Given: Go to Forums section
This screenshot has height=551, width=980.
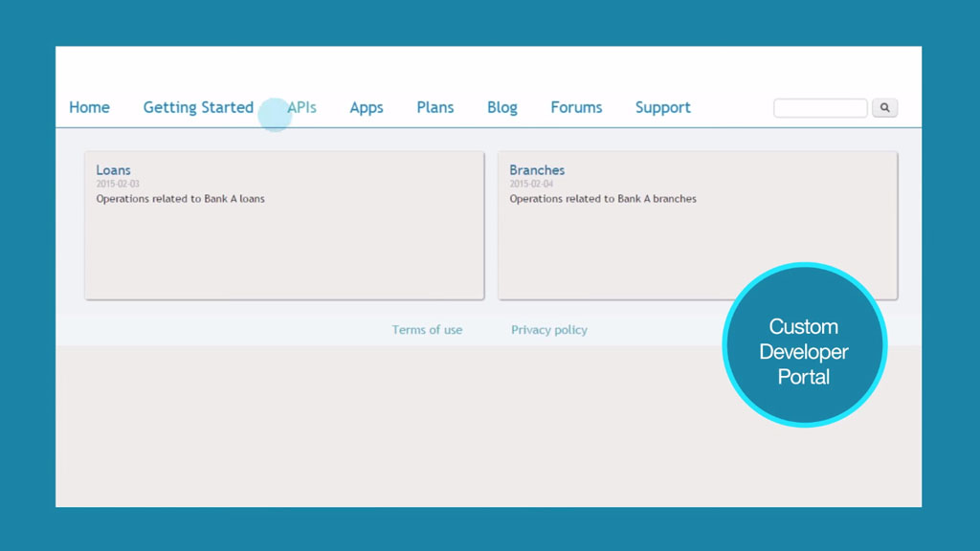Looking at the screenshot, I should [576, 107].
